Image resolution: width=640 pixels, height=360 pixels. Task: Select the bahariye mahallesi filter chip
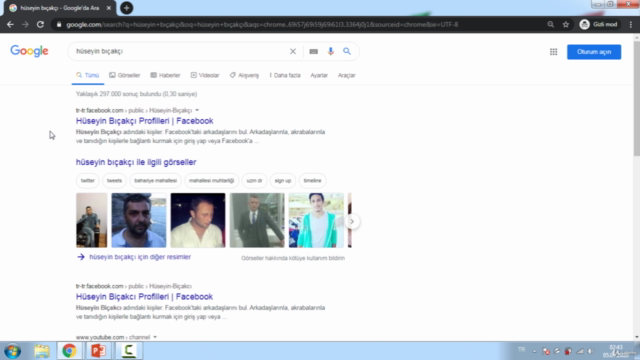(156, 180)
